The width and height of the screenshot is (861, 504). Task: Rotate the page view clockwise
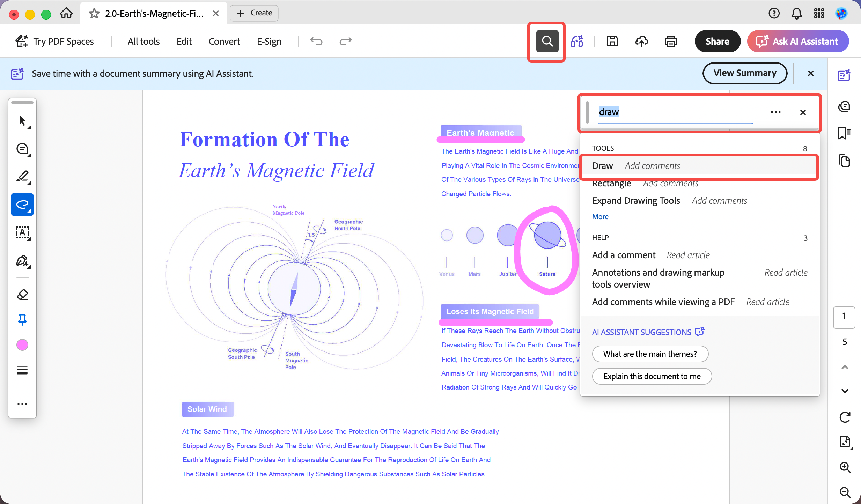(x=845, y=417)
